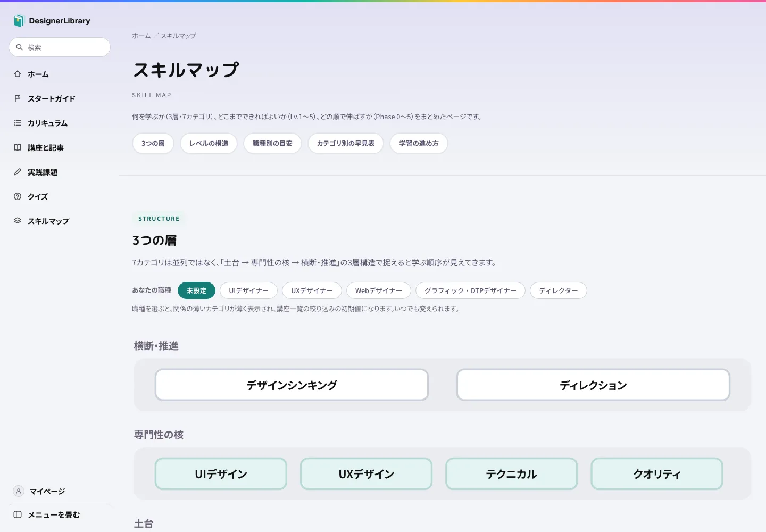Image resolution: width=766 pixels, height=532 pixels.
Task: Choose グラフィック・DTPデザイナー job type
Action: pos(470,290)
